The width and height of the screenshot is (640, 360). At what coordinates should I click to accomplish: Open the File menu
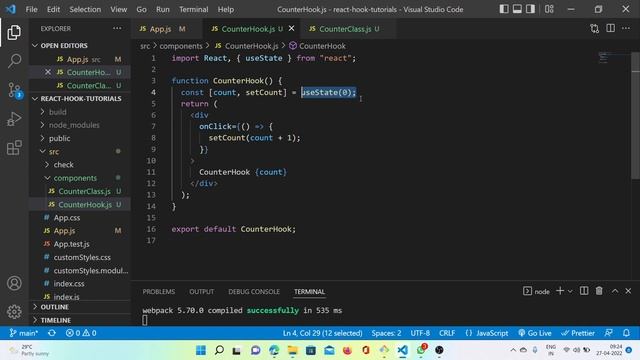click(31, 9)
